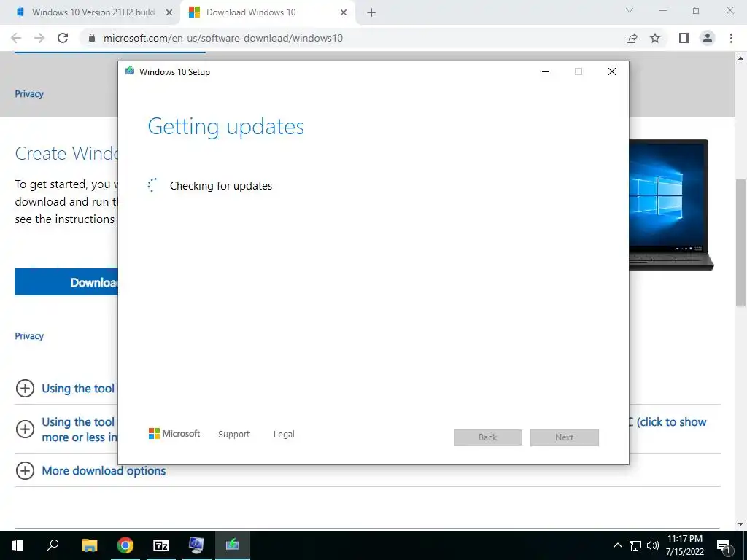Click the monitor app taskbar icon
Image resolution: width=747 pixels, height=560 pixels.
pos(196,545)
